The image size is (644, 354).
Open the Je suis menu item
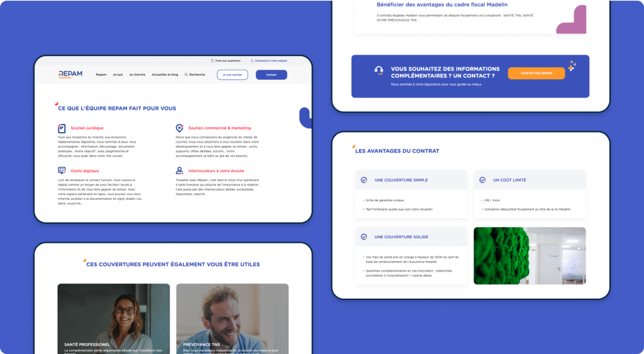(118, 75)
